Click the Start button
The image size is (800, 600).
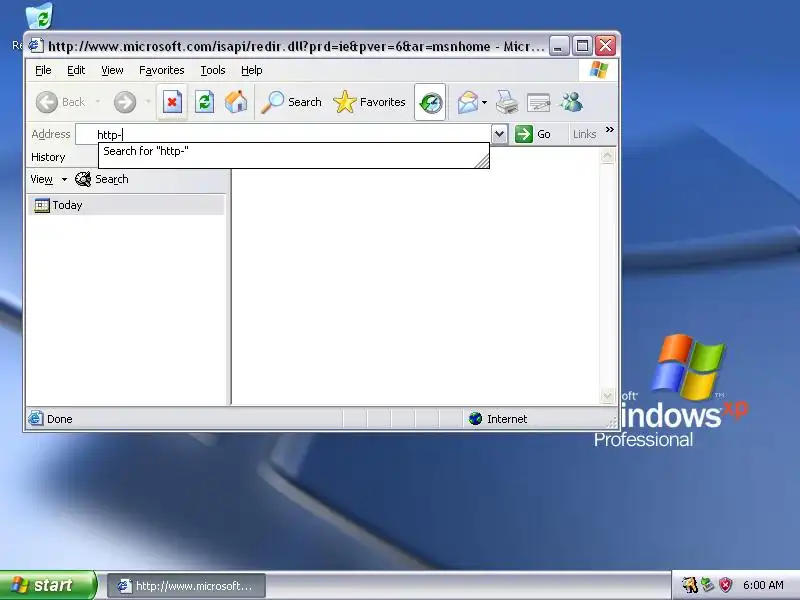47,585
